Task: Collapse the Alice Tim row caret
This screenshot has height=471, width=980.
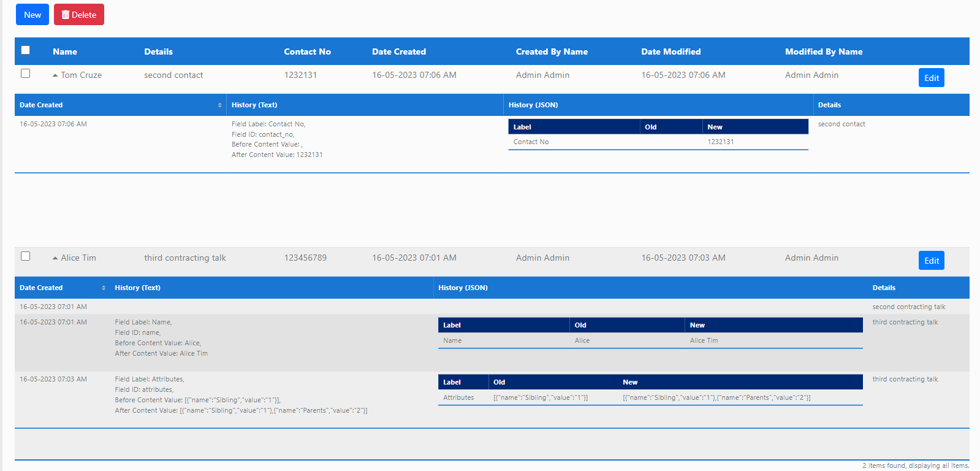Action: coord(55,258)
